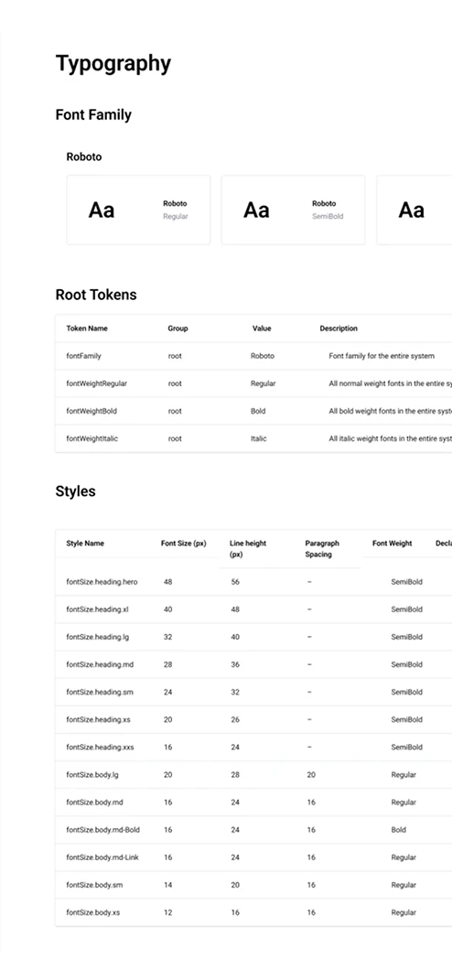Click the Group column header

[x=178, y=328]
